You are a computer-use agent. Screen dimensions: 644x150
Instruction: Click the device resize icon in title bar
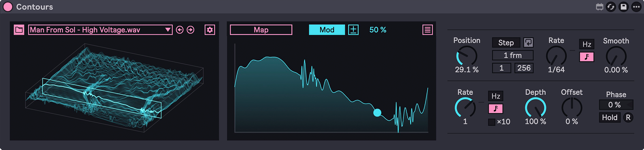click(600, 7)
